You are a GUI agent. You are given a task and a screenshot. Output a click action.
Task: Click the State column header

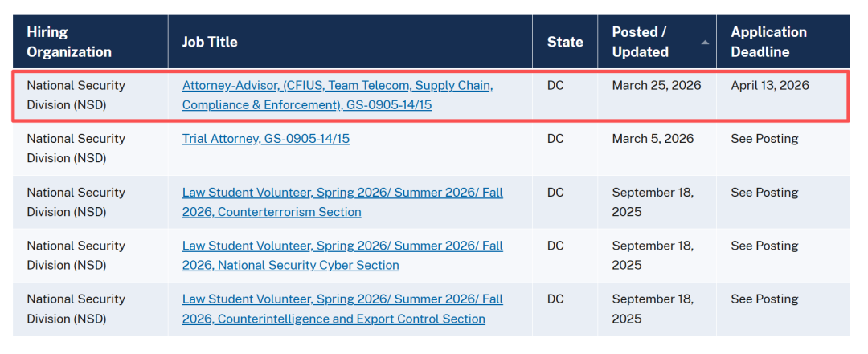point(565,42)
